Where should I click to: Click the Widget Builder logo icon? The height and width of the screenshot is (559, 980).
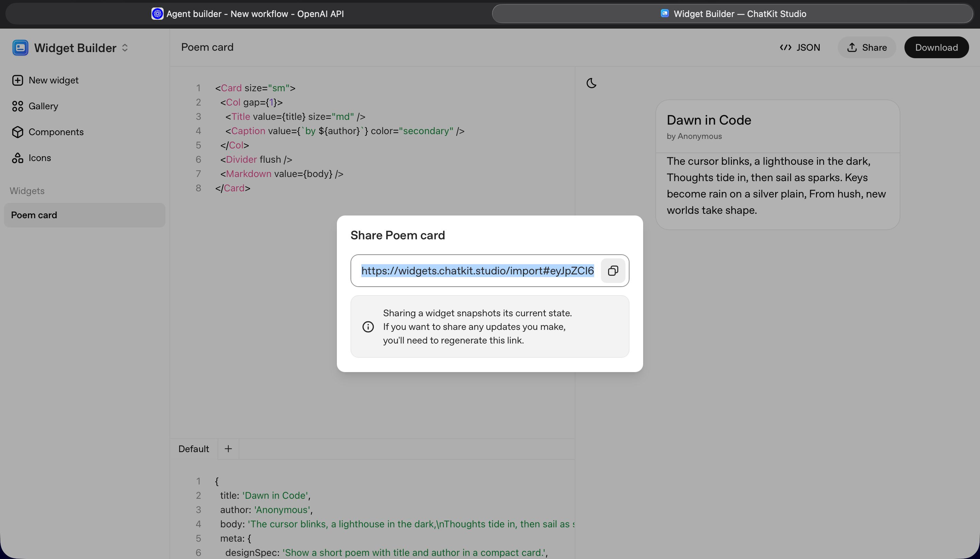click(x=20, y=48)
